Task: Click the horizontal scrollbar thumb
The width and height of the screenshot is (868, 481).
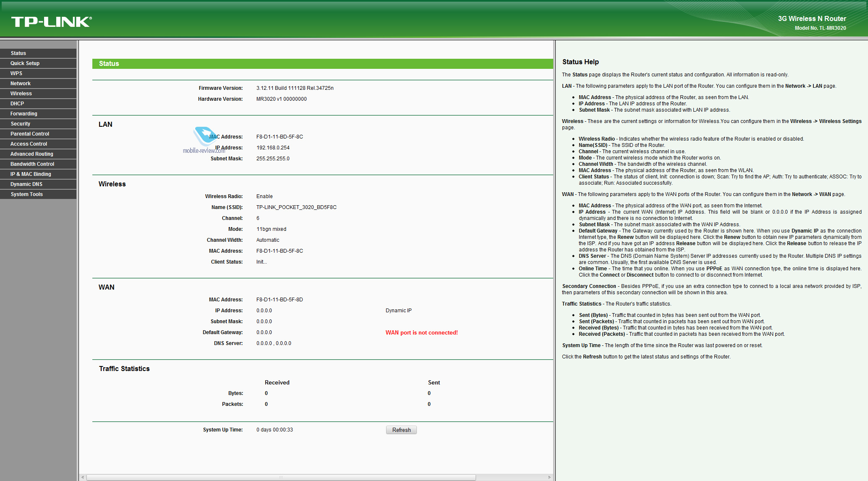Action: click(281, 477)
